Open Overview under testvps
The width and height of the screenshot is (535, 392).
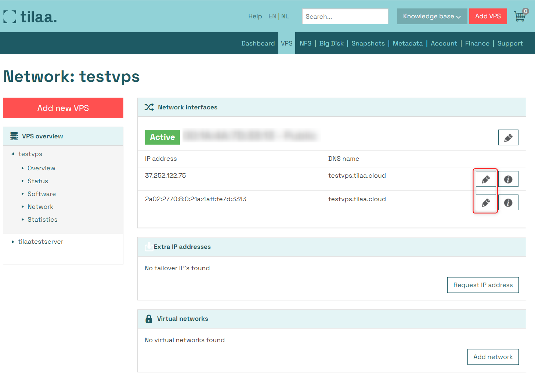41,168
